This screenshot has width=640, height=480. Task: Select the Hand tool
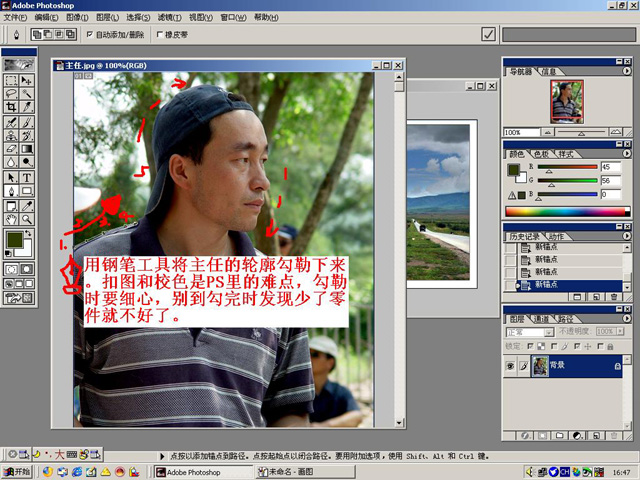(x=11, y=220)
